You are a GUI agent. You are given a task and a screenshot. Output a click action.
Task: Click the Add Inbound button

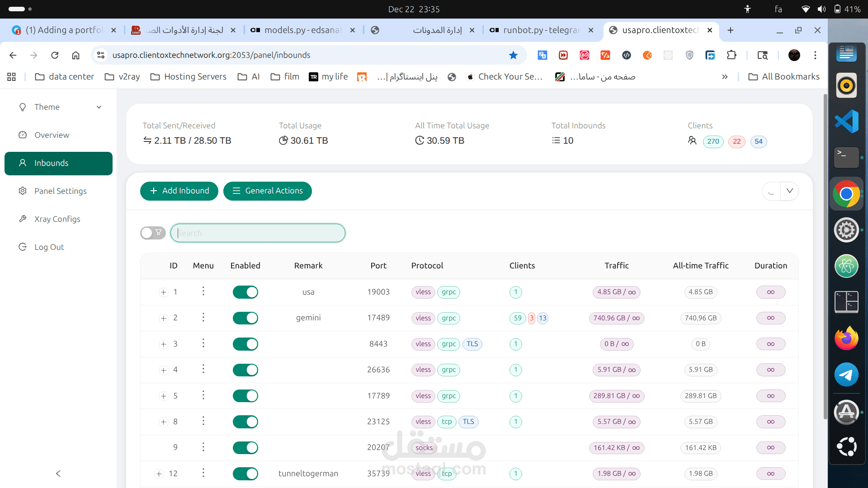(x=179, y=191)
